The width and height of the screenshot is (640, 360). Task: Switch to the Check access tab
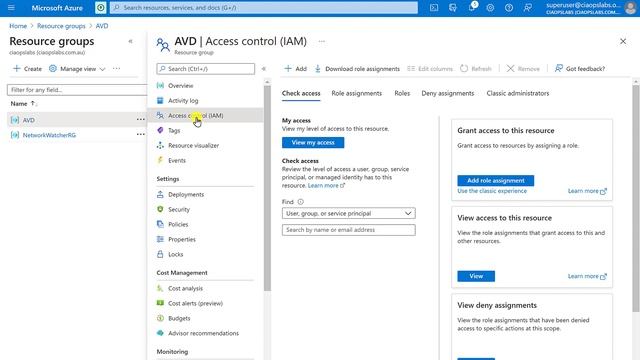click(x=301, y=93)
